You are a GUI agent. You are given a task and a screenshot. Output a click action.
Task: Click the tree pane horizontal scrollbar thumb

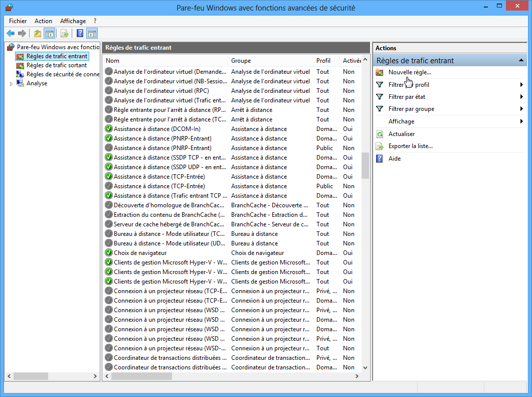pyautogui.click(x=31, y=376)
